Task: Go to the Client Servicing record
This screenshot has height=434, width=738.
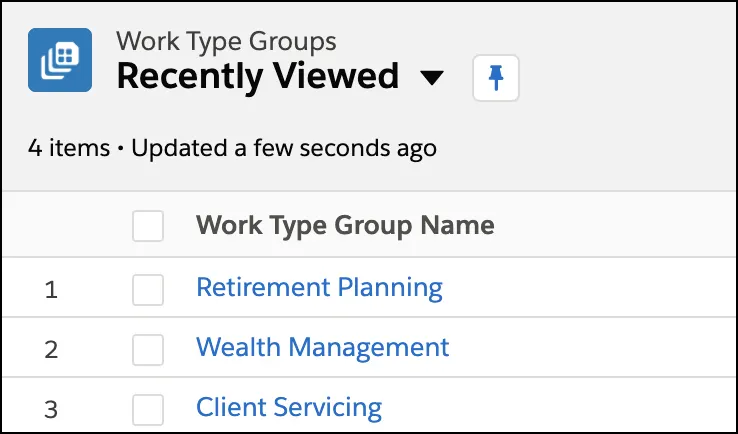Action: 289,407
